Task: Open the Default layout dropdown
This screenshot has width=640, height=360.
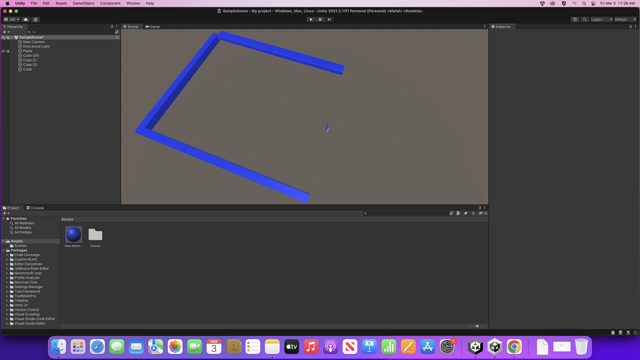Action: point(625,19)
